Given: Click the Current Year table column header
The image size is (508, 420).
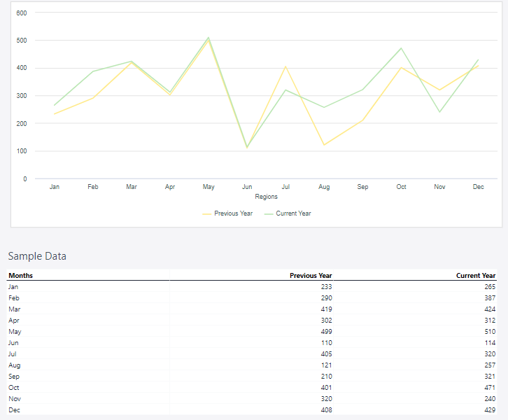Looking at the screenshot, I should pyautogui.click(x=476, y=276).
